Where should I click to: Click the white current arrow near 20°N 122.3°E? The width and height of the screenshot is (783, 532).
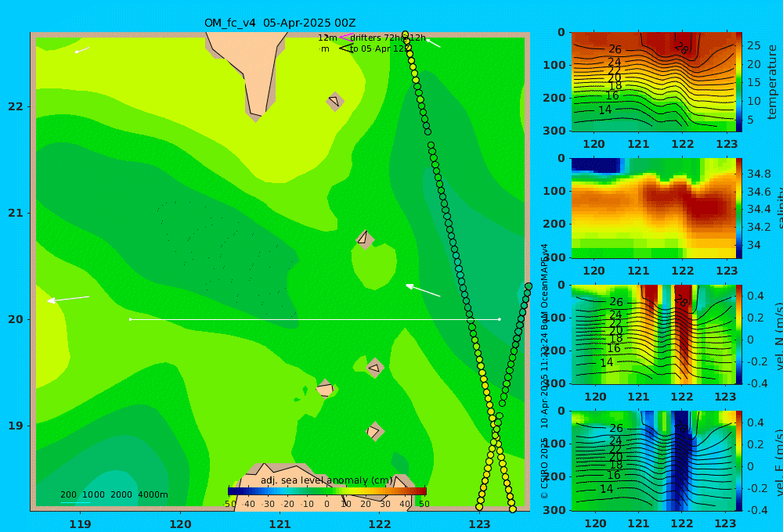pyautogui.click(x=423, y=290)
